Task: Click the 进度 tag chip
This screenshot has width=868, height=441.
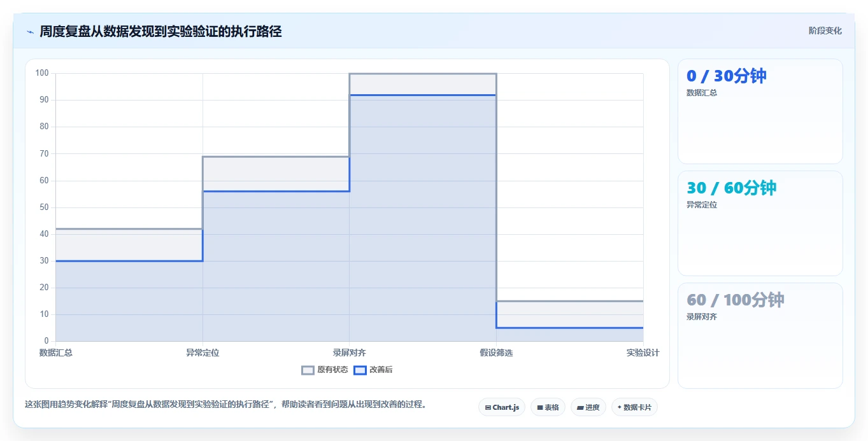Action: (x=588, y=407)
